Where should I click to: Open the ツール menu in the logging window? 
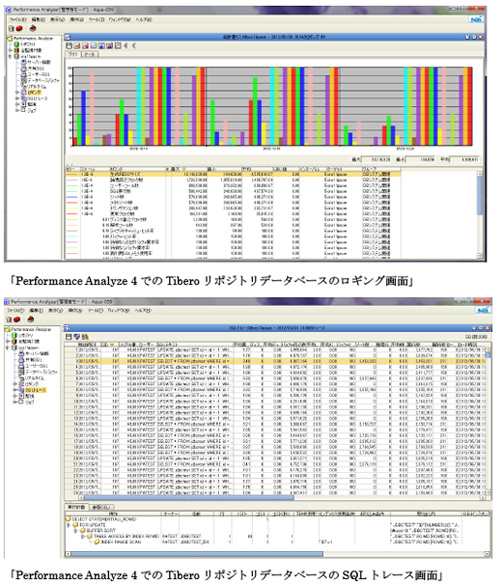pyautogui.click(x=96, y=19)
